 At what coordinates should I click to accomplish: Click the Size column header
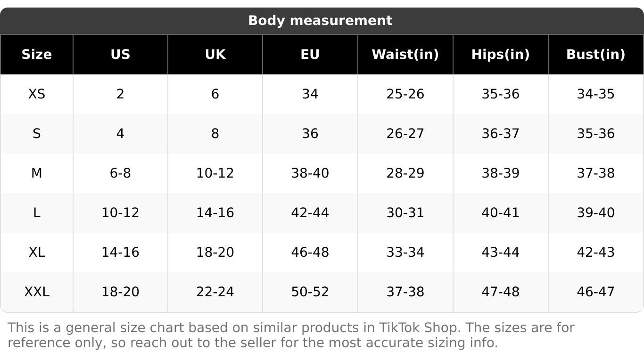[37, 55]
